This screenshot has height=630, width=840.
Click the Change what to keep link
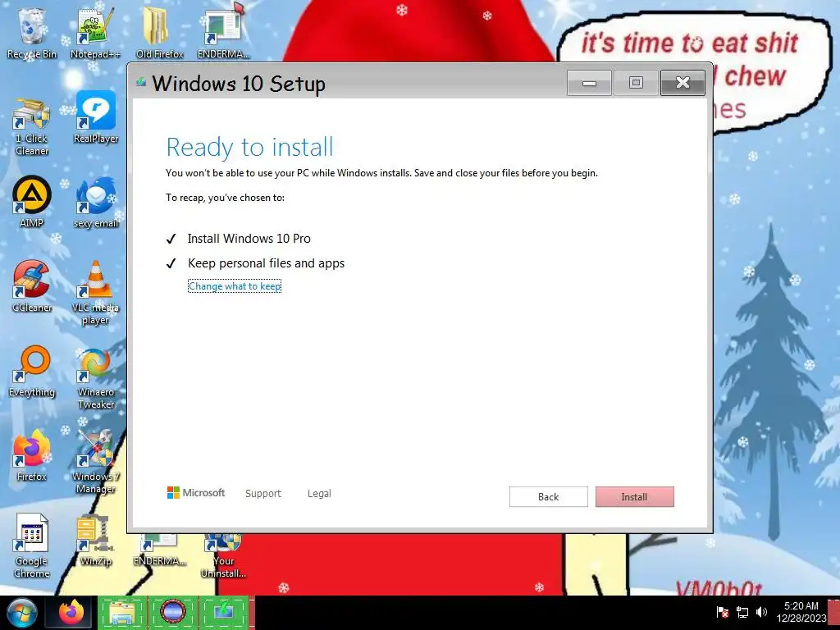pos(235,286)
